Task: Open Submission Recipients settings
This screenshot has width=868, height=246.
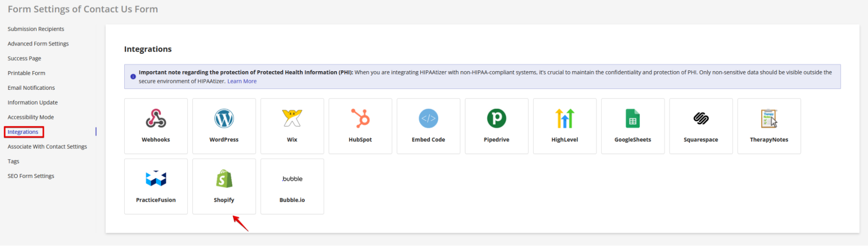Action: pyautogui.click(x=36, y=29)
